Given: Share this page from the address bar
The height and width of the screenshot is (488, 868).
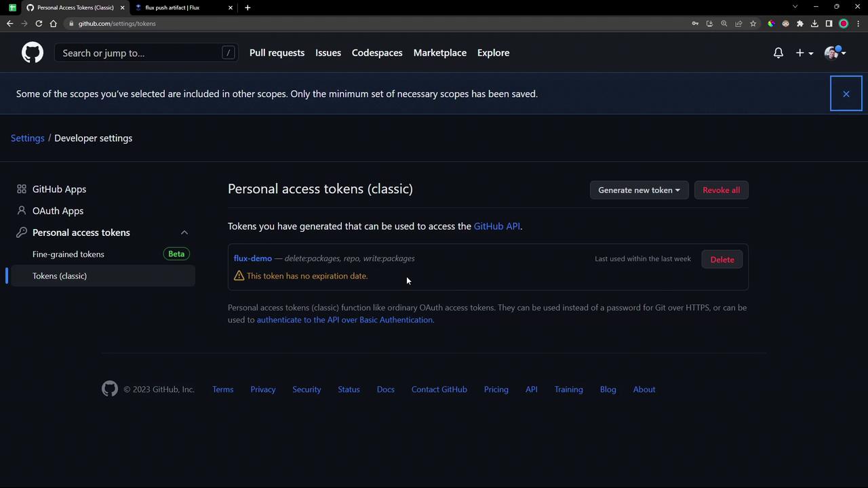Looking at the screenshot, I should 738,24.
